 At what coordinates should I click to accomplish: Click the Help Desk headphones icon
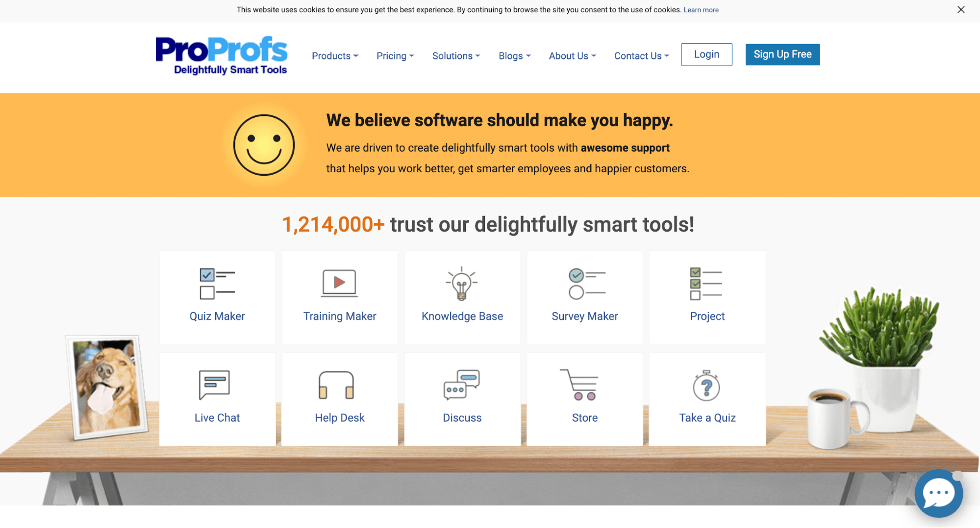click(336, 385)
